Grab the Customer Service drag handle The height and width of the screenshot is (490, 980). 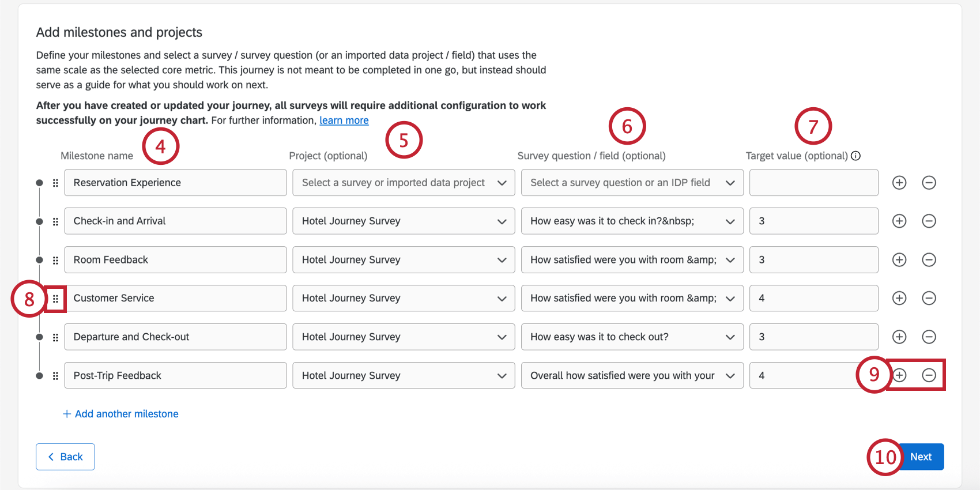point(55,299)
